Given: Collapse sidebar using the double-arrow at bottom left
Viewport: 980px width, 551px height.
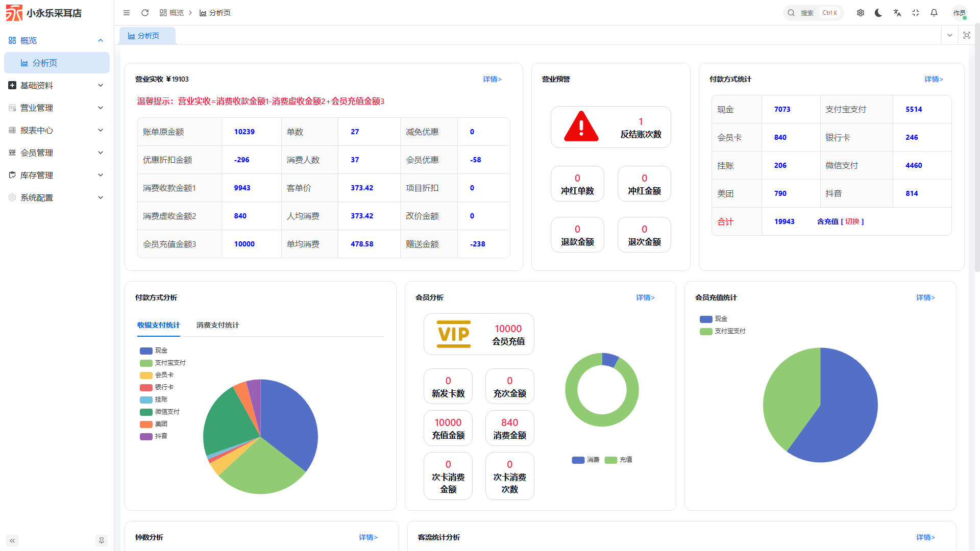Looking at the screenshot, I should pos(12,540).
